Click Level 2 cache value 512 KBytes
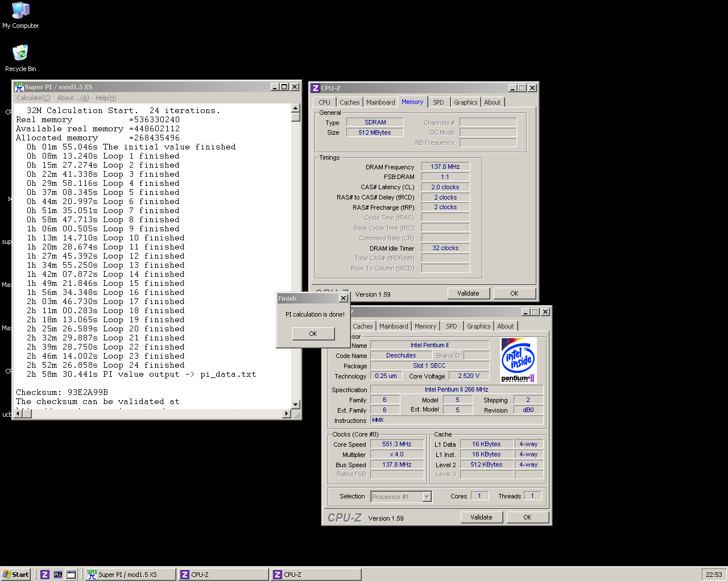The image size is (728, 582). 487,464
